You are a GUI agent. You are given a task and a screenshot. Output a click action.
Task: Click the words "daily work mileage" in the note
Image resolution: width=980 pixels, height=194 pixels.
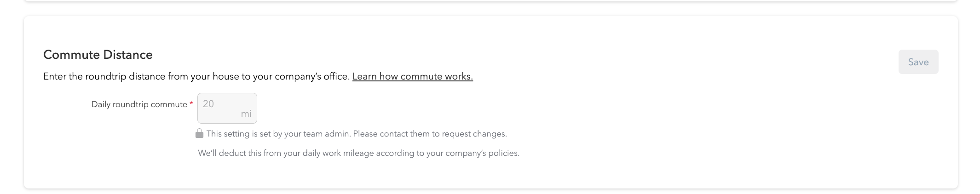(x=338, y=153)
